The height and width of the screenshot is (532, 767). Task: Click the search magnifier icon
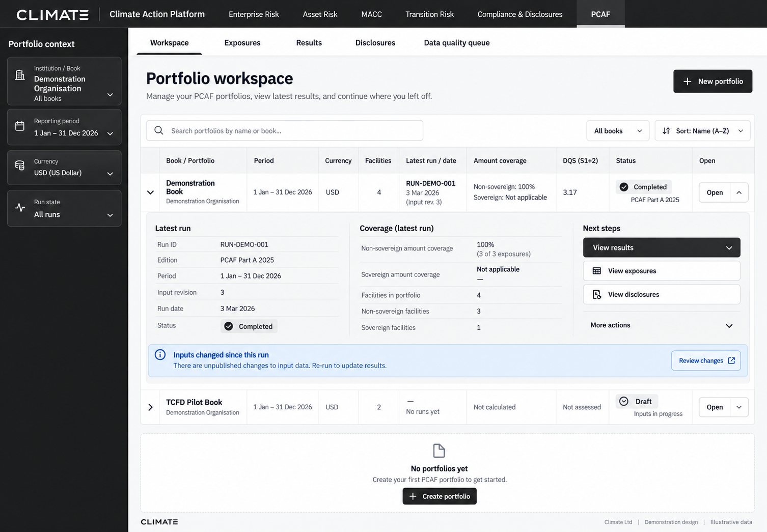[x=159, y=130]
